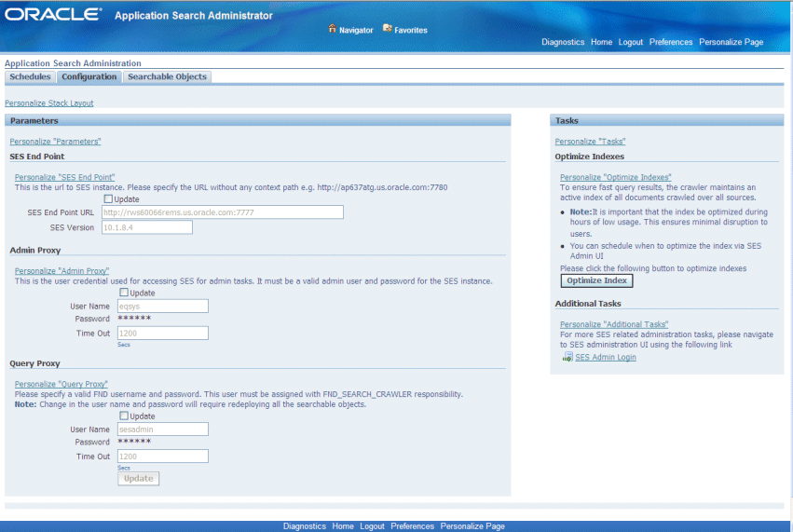
Task: Click Logout in the footer bar
Action: (x=372, y=526)
